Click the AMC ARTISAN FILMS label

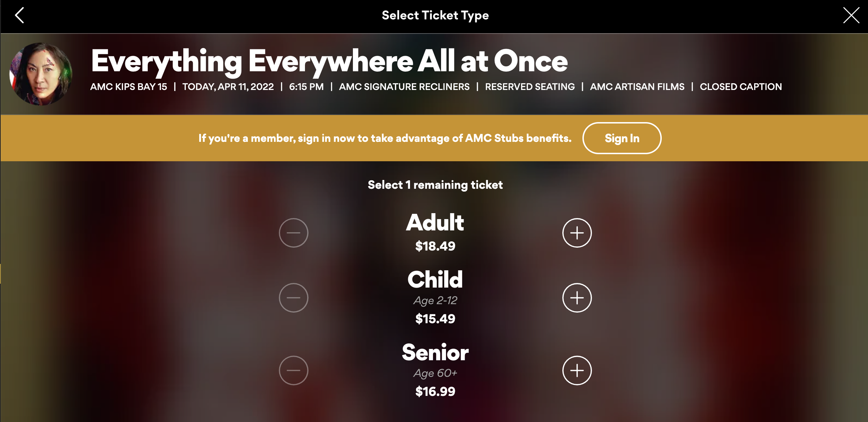[x=637, y=87]
